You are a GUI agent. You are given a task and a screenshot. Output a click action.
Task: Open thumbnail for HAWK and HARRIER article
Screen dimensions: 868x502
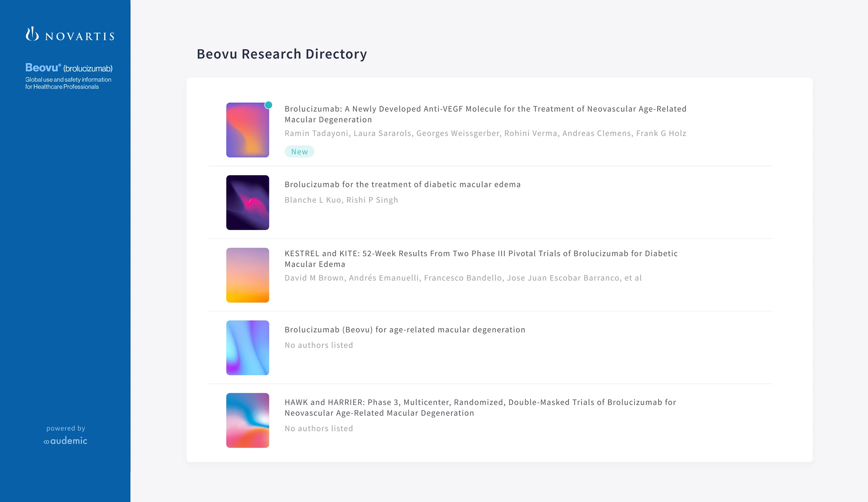tap(248, 420)
